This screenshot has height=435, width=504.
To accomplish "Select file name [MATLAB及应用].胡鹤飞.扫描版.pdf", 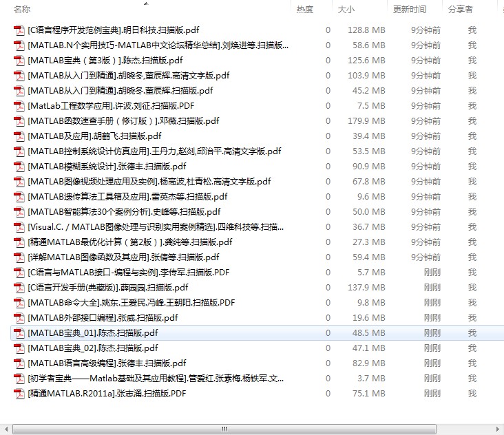I will tap(94, 136).
